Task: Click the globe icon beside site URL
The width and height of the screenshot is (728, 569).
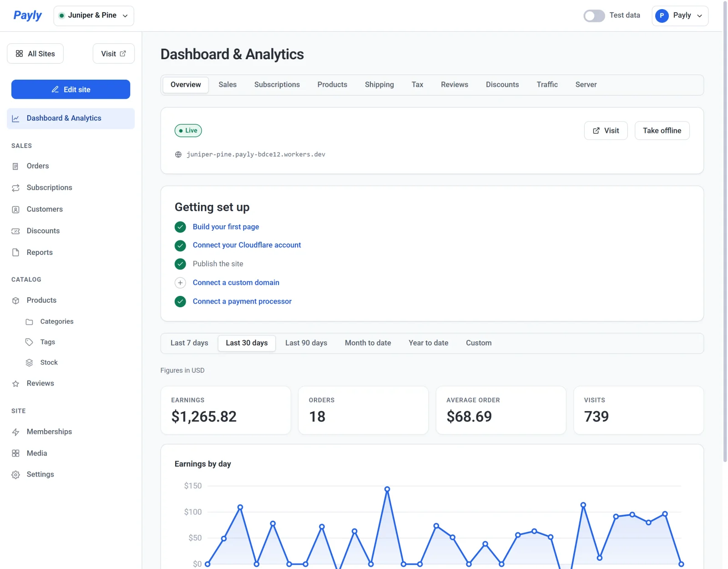Action: click(178, 154)
